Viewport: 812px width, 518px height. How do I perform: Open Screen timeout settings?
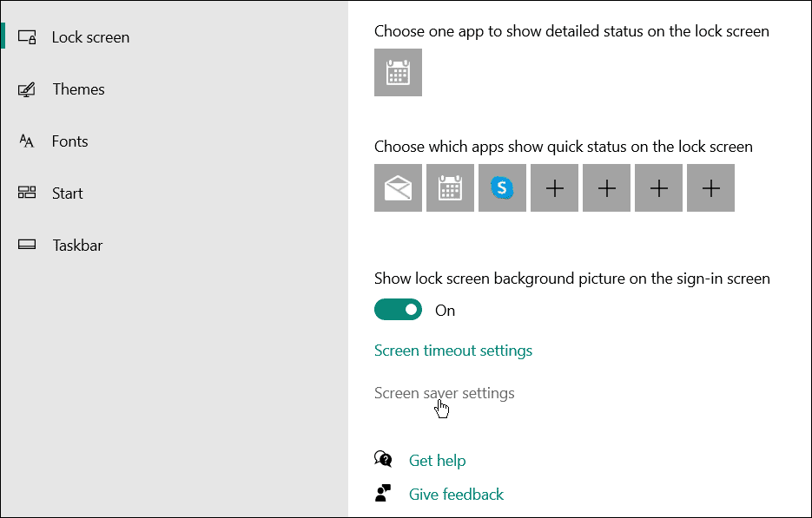tap(452, 350)
